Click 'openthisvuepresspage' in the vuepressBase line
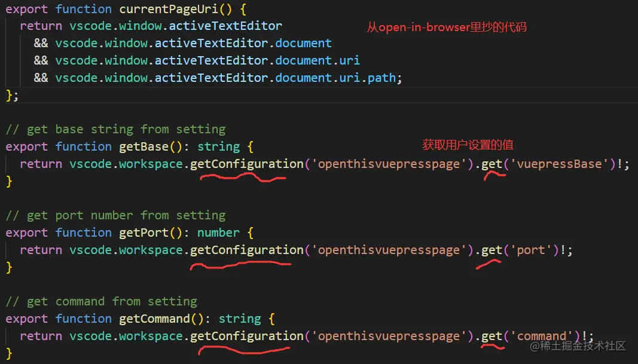The height and width of the screenshot is (364, 638). click(389, 164)
